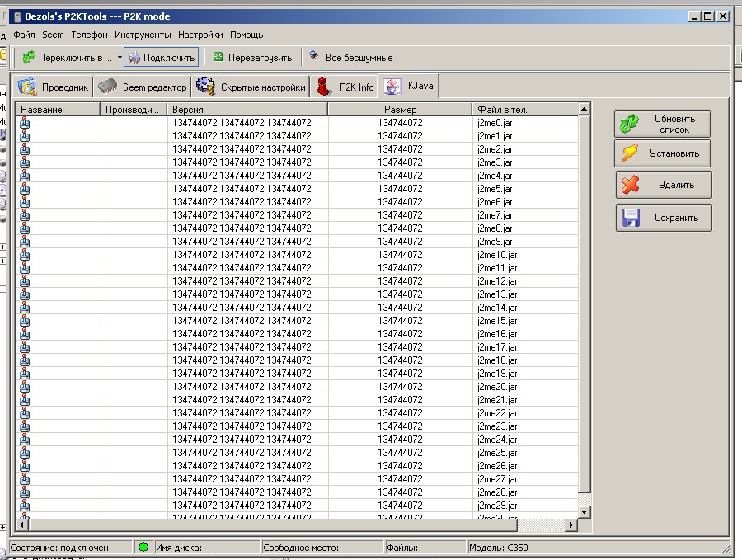This screenshot has height=560, width=742.
Task: Click the green arrows refresh icon
Action: pos(630,124)
